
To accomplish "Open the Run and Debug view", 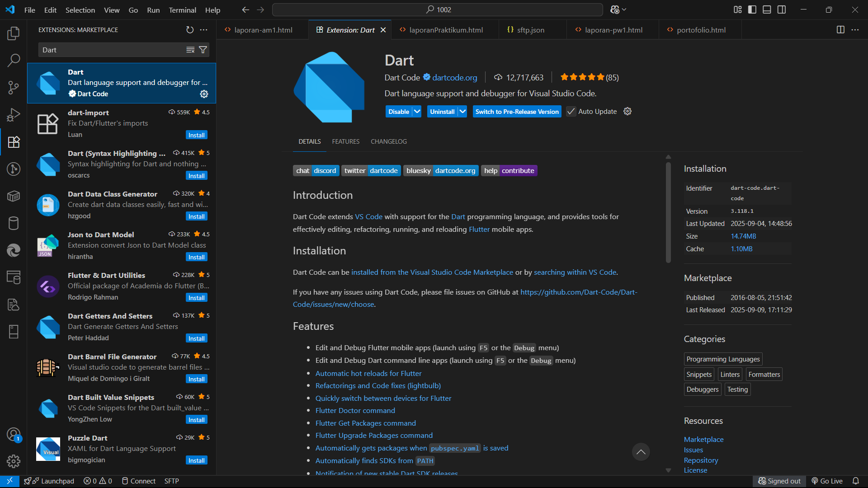I will [x=14, y=115].
